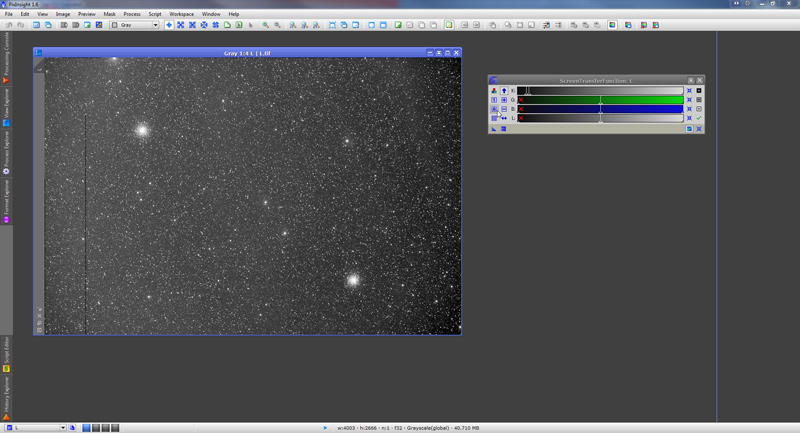800x433 pixels.
Task: Open the Process Explorer side tab
Action: point(5,152)
